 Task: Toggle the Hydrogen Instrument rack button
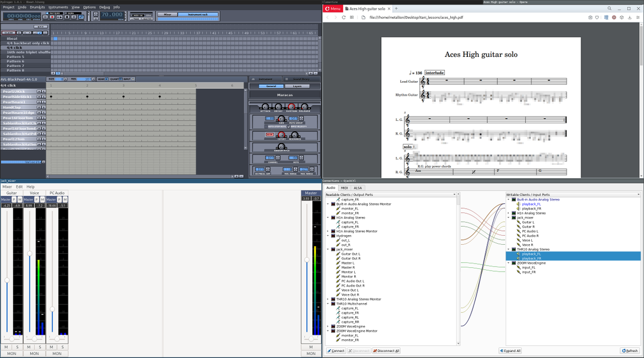198,14
